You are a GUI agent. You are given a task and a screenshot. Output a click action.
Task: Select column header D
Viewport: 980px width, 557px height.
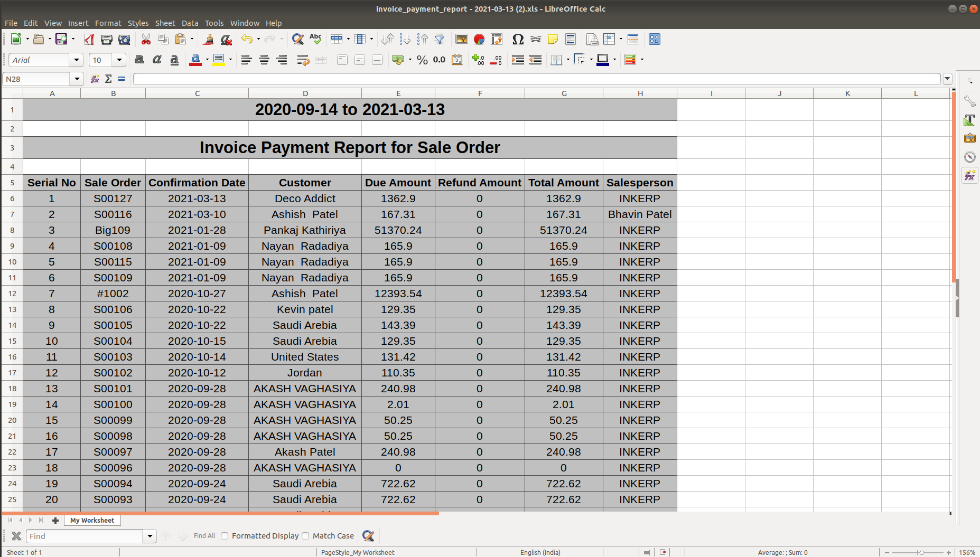tap(305, 93)
